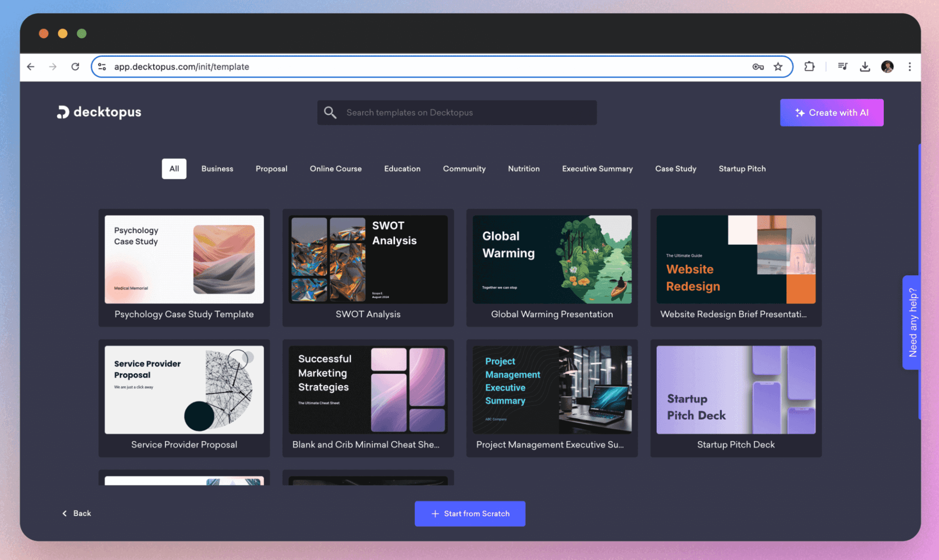939x560 pixels.
Task: Click the Website Redesign Brief Presentati... label
Action: (x=733, y=314)
